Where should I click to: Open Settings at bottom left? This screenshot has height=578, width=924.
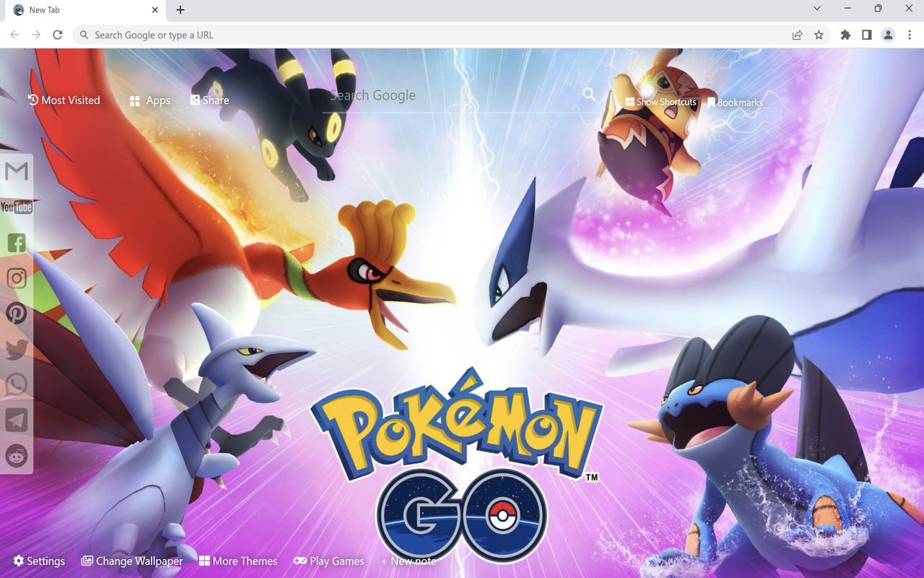[x=40, y=561]
